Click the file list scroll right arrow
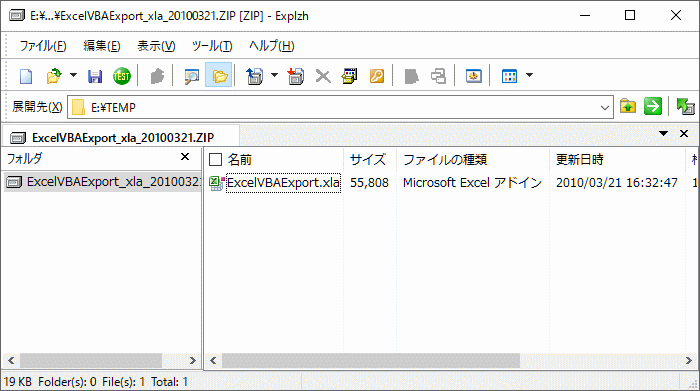 tap(689, 361)
